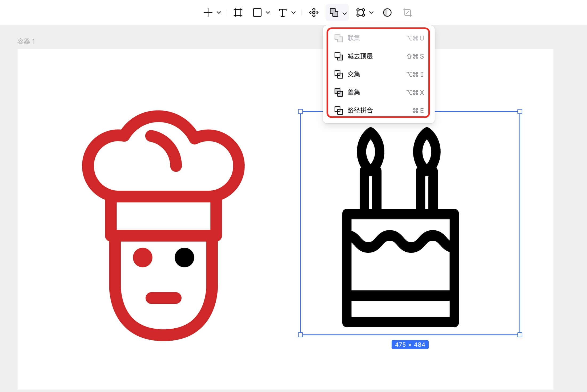
Task: Select the rectangle shape tool
Action: pyautogui.click(x=257, y=13)
